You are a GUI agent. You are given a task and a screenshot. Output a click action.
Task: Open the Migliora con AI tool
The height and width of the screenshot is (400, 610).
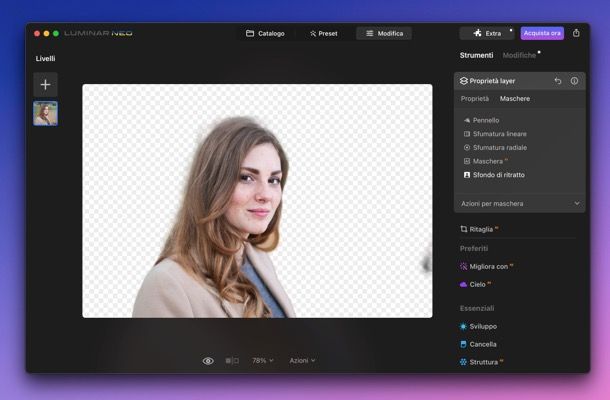[x=486, y=267]
